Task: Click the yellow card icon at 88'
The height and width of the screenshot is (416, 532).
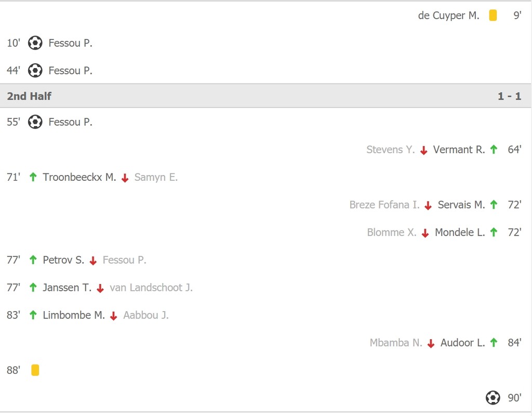Action: 35,370
